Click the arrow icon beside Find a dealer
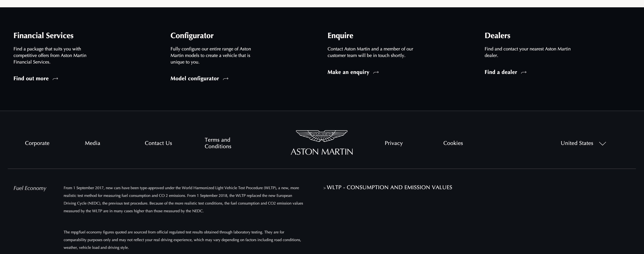 coord(524,72)
